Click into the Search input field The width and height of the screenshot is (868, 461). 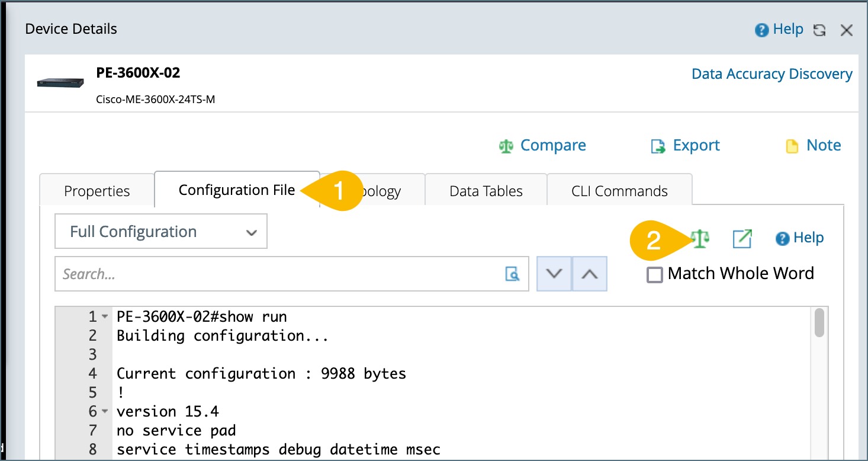[278, 274]
